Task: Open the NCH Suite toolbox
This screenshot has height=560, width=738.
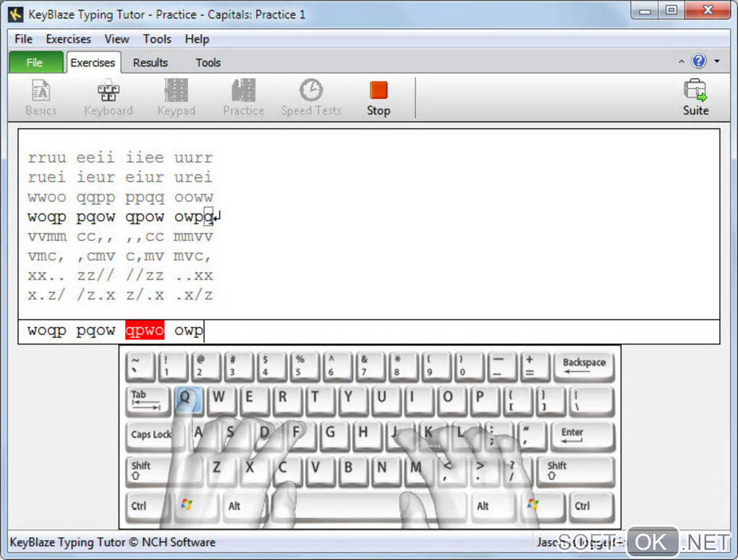Action: [695, 98]
